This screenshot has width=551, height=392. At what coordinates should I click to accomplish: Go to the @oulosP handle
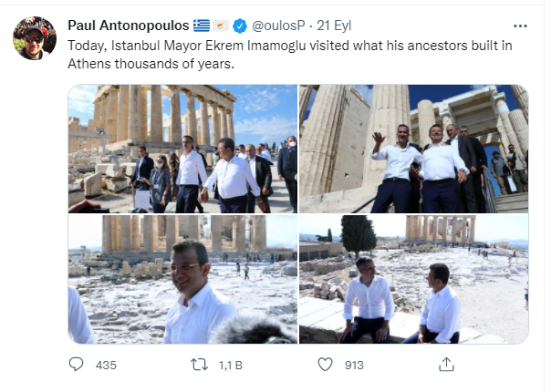pyautogui.click(x=281, y=25)
